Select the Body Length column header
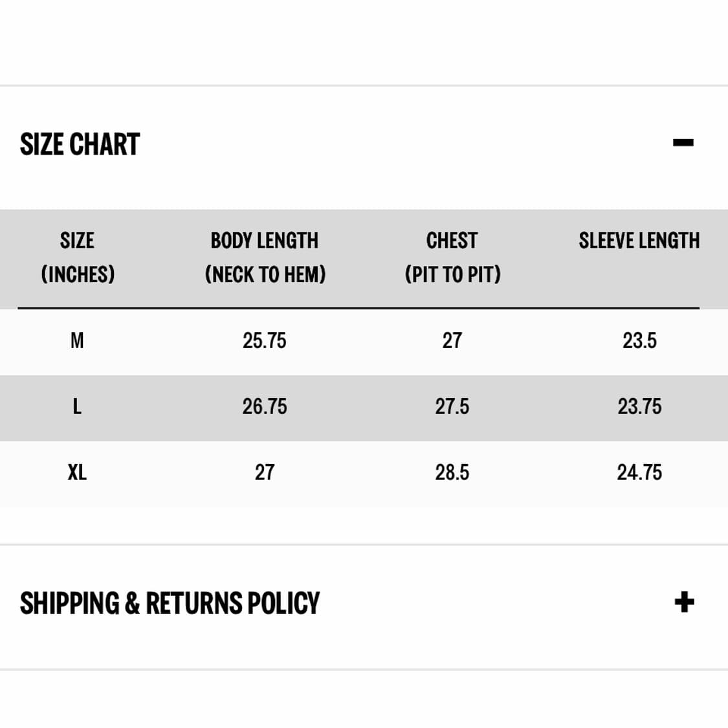 [x=265, y=258]
